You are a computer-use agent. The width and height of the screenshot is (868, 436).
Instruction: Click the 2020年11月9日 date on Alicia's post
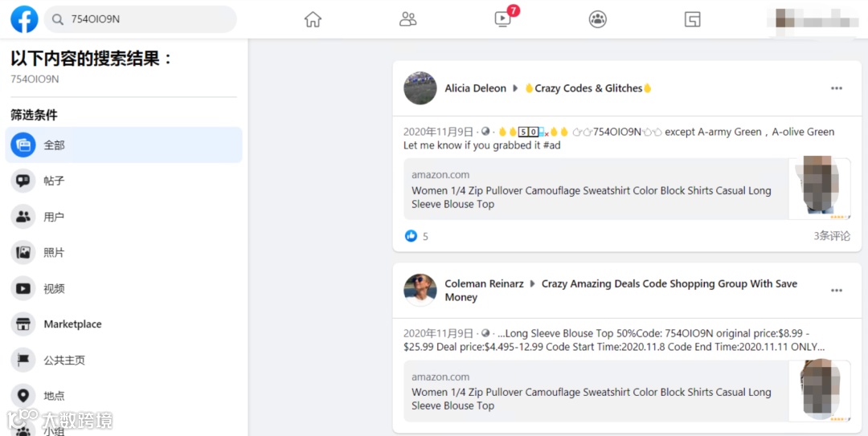click(439, 132)
